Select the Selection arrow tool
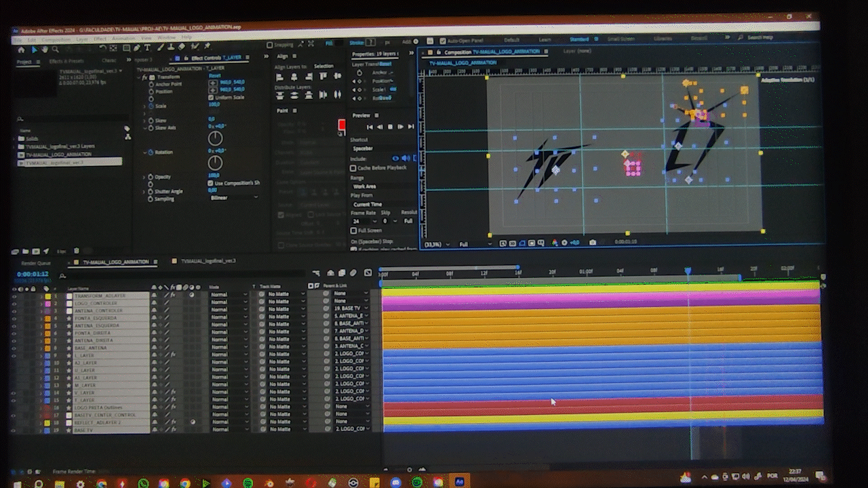Screen dimensions: 868x488 pos(34,49)
